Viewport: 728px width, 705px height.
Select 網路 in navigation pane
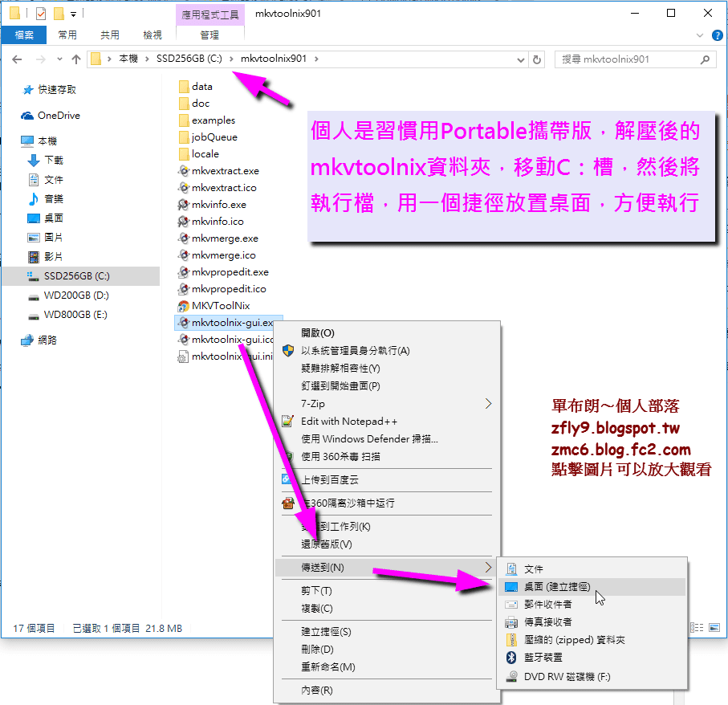[39, 340]
